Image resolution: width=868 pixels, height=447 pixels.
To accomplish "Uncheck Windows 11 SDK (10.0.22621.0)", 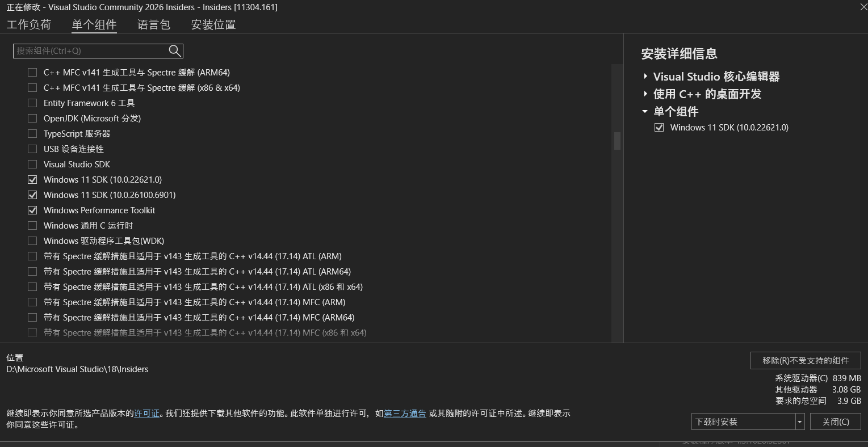I will (x=32, y=179).
